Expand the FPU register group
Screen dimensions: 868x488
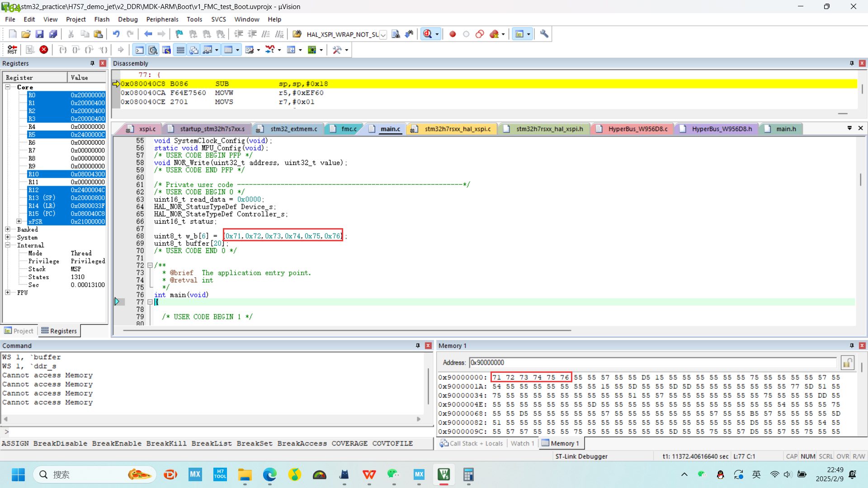tap(8, 293)
